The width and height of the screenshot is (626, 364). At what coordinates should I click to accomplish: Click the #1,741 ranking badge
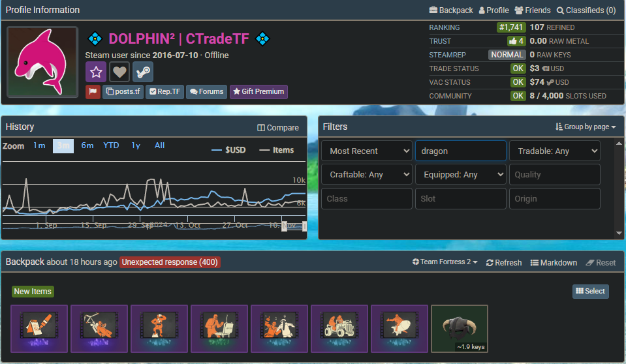tap(511, 27)
